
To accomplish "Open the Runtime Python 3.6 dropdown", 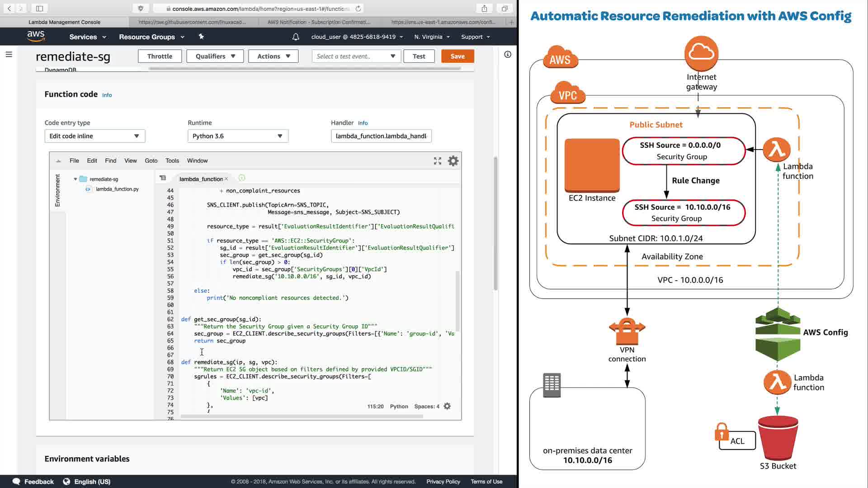I will tap(238, 136).
